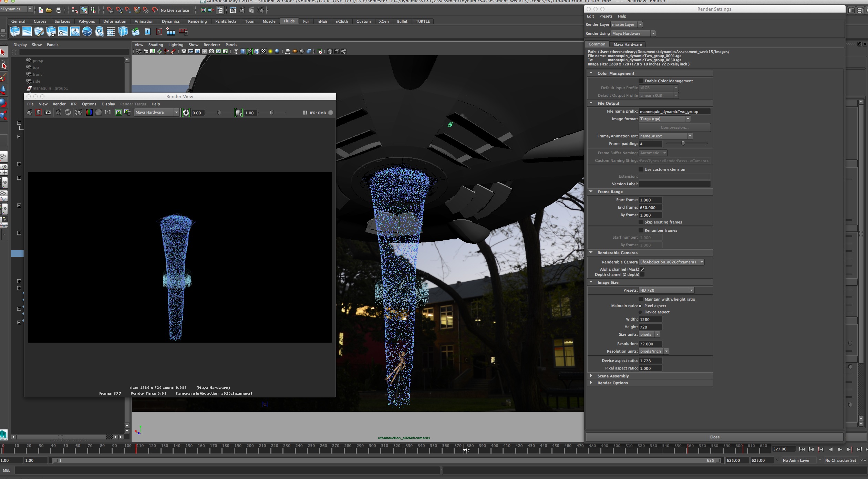Click play forwards button on timeline

(x=840, y=449)
